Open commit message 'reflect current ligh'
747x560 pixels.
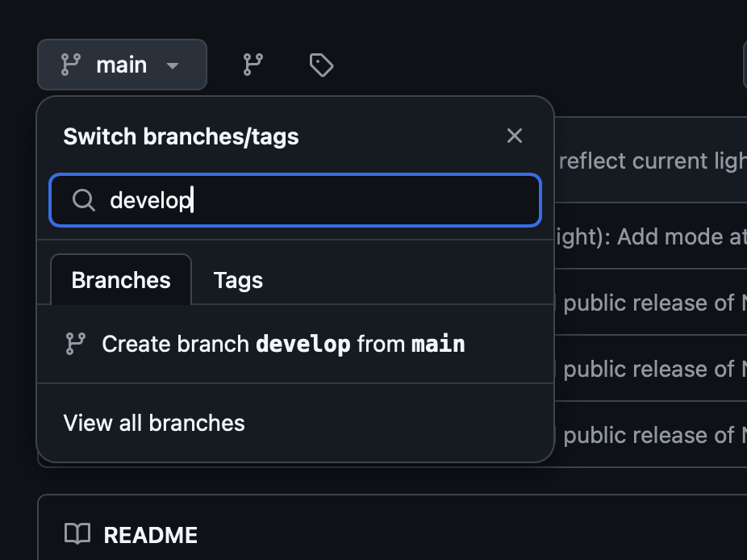pos(653,161)
